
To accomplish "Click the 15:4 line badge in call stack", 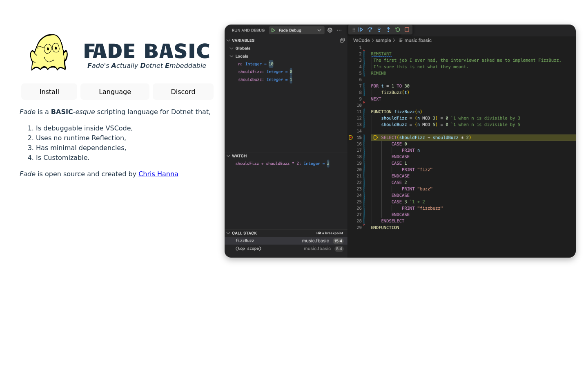I will click(338, 241).
